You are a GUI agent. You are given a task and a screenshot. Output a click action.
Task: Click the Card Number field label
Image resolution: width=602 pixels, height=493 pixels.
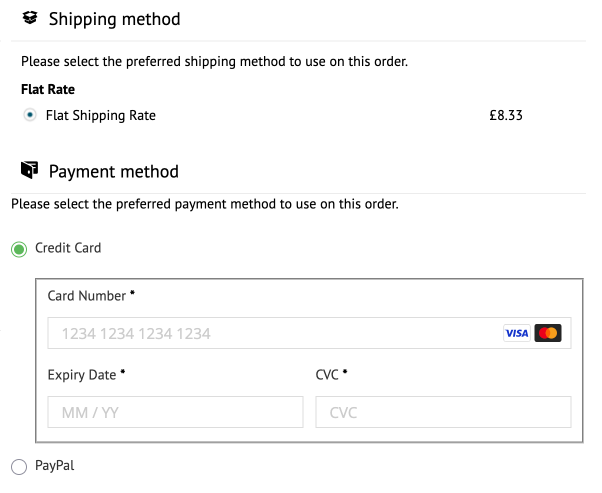click(87, 296)
